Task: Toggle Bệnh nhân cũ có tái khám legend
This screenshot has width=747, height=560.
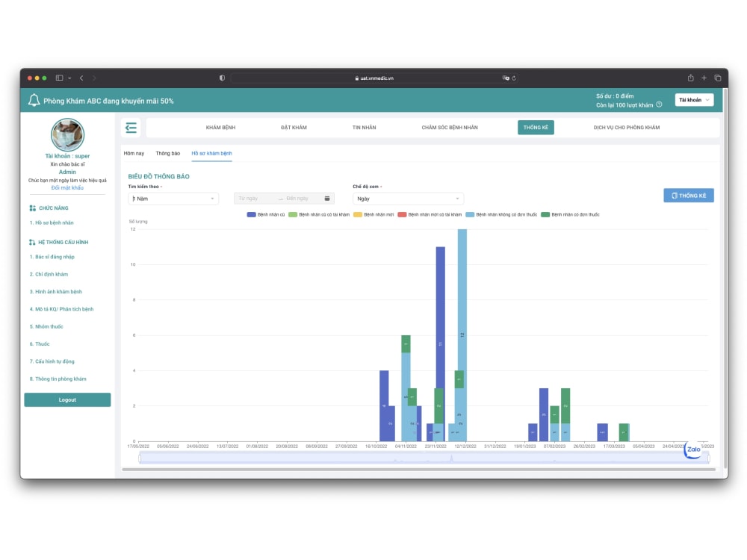Action: point(319,215)
